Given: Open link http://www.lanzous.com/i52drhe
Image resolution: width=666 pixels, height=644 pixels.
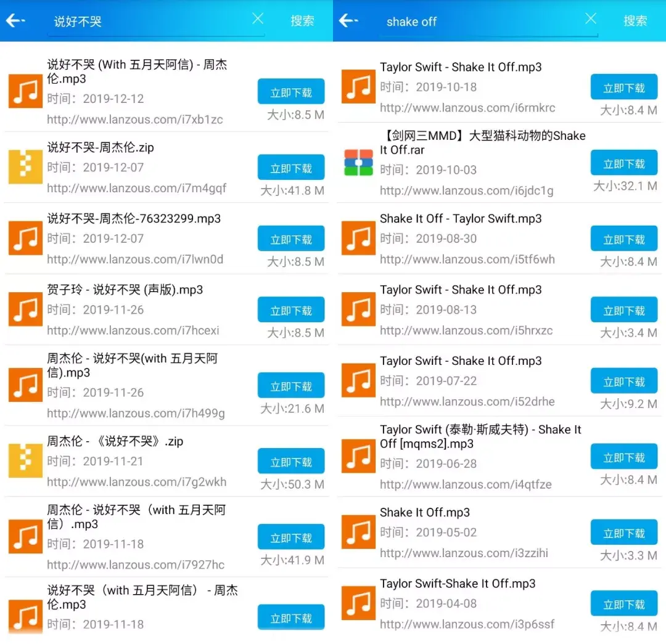Looking at the screenshot, I should tap(467, 401).
